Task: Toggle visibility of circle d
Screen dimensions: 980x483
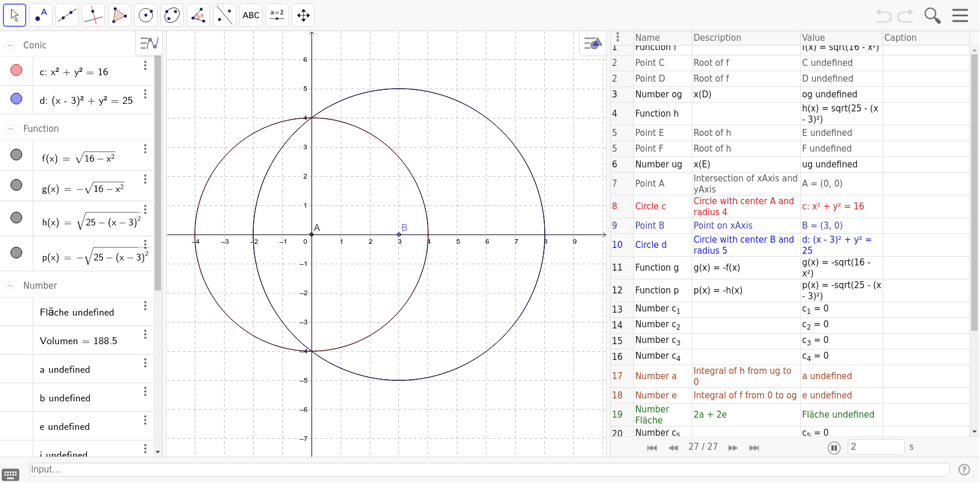Action: tap(16, 99)
